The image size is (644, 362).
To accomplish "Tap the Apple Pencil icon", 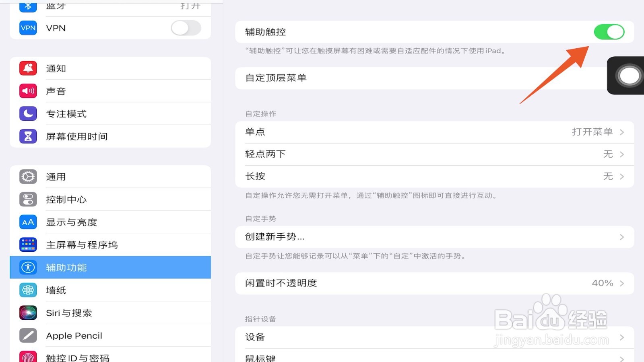I will pyautogui.click(x=28, y=335).
